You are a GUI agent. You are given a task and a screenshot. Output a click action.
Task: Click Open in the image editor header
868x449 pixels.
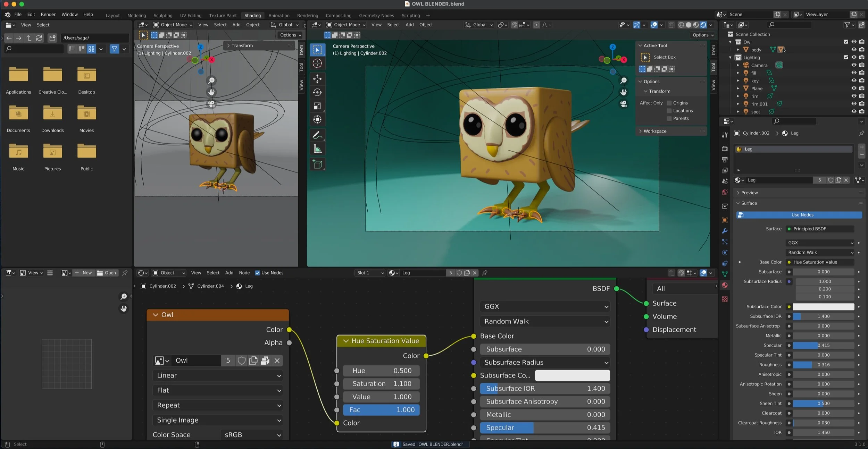click(107, 273)
